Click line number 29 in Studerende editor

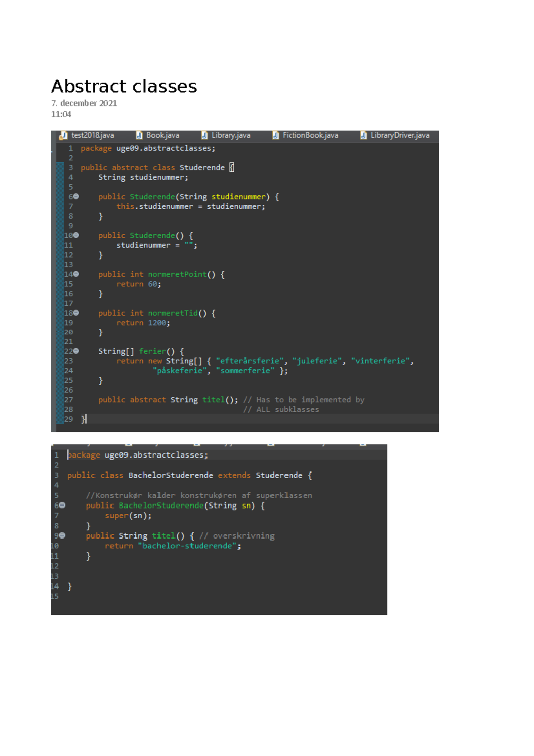coord(69,419)
